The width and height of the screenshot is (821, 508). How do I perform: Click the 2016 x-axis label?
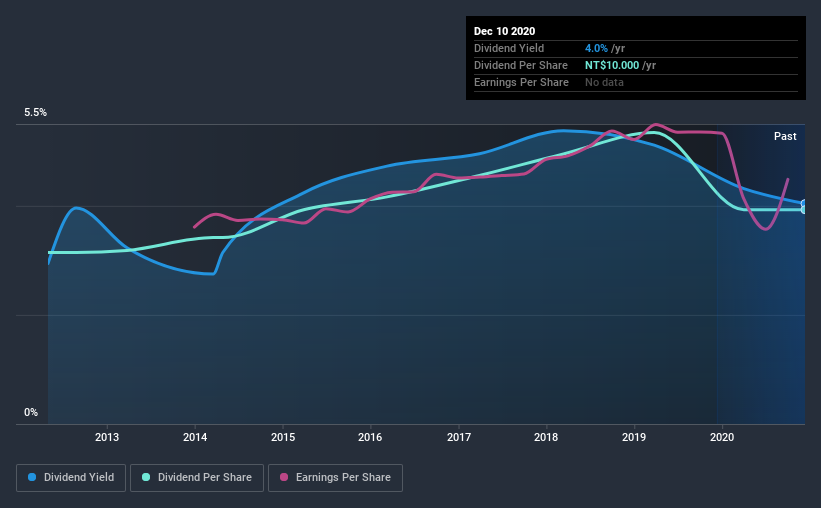pos(370,437)
